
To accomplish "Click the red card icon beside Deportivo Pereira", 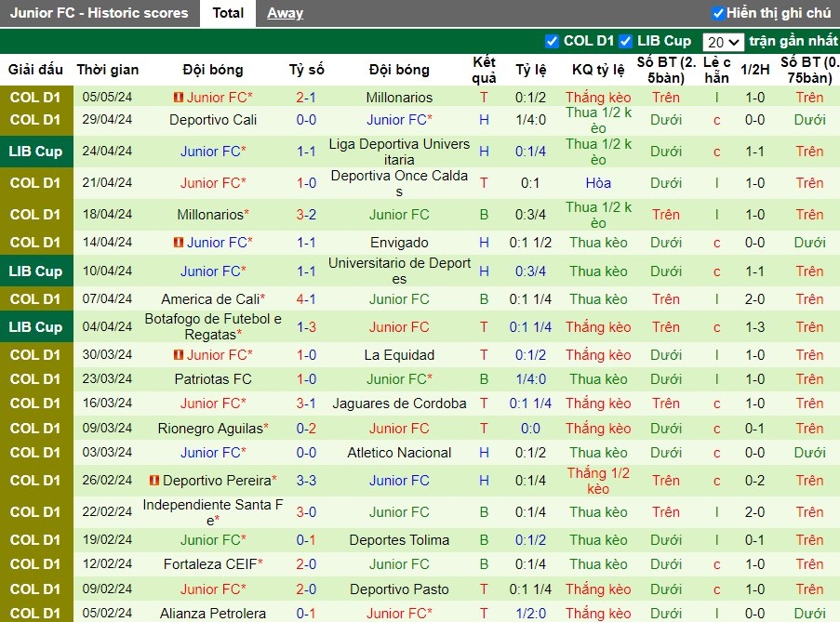I will click(154, 481).
